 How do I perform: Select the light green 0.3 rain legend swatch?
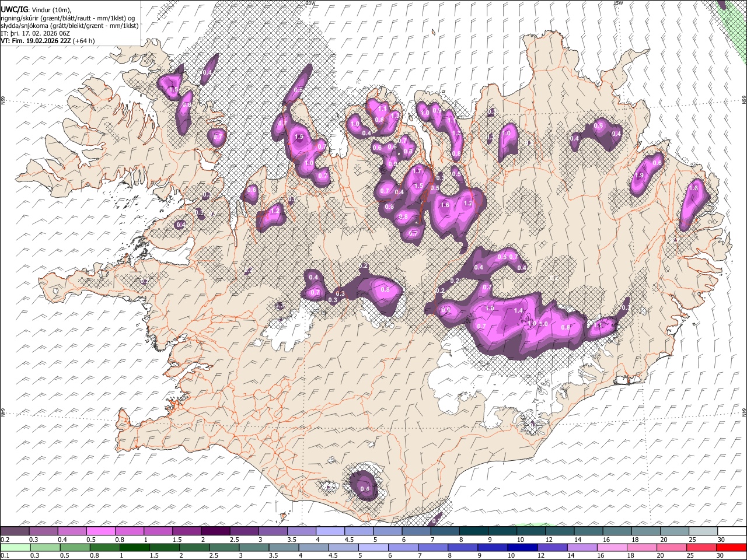45,547
